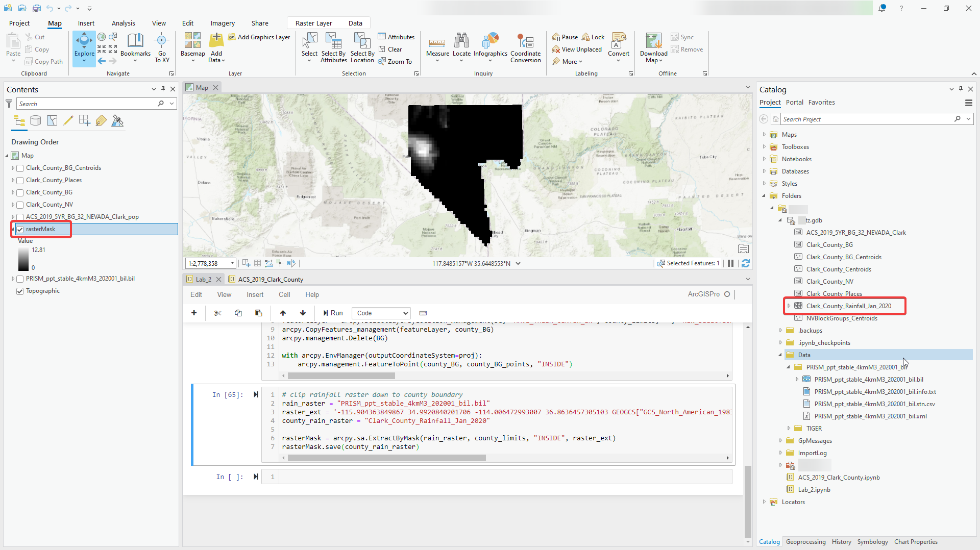Switch to the Imagery ribbon tab

point(222,23)
